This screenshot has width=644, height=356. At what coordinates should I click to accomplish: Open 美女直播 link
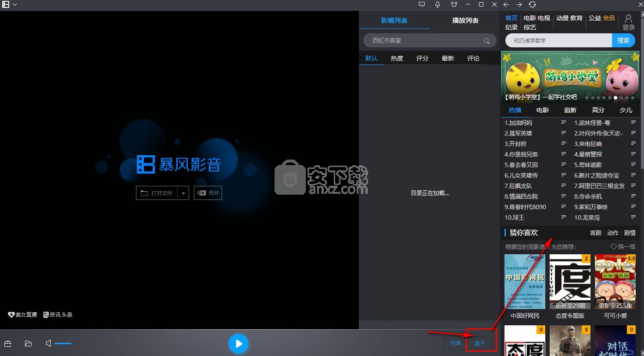coord(23,315)
